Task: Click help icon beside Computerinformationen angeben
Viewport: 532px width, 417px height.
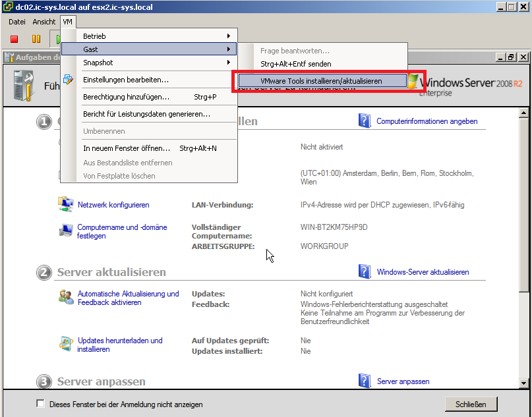Action: coord(365,121)
